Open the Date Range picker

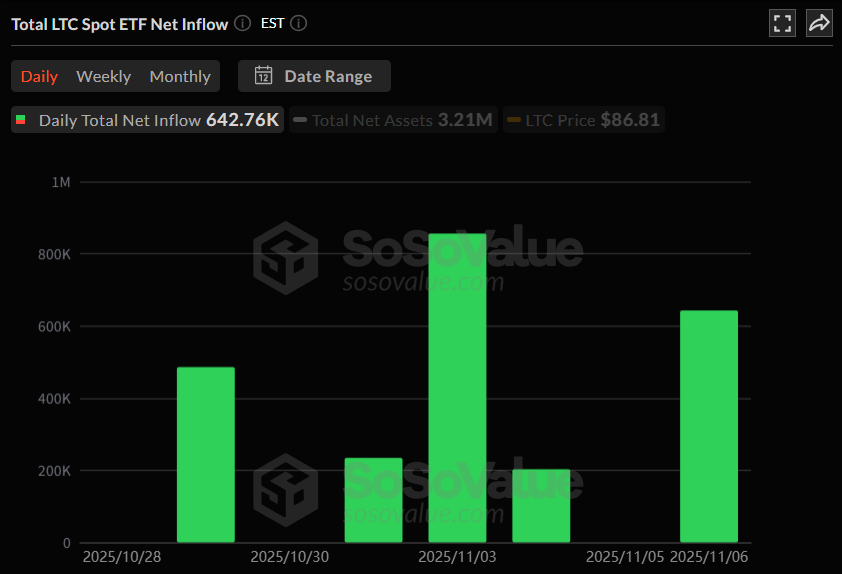(x=314, y=76)
